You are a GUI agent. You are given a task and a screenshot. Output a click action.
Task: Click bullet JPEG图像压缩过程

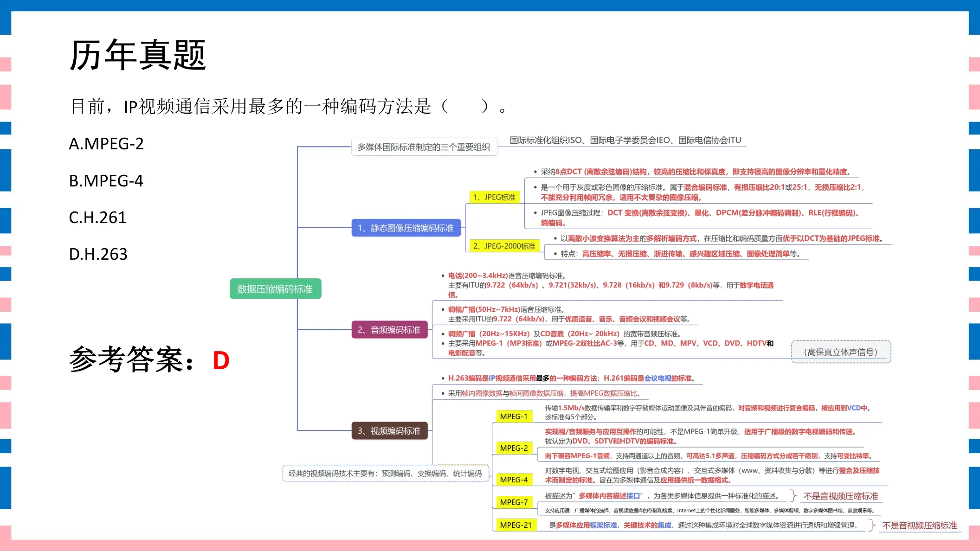(700, 218)
